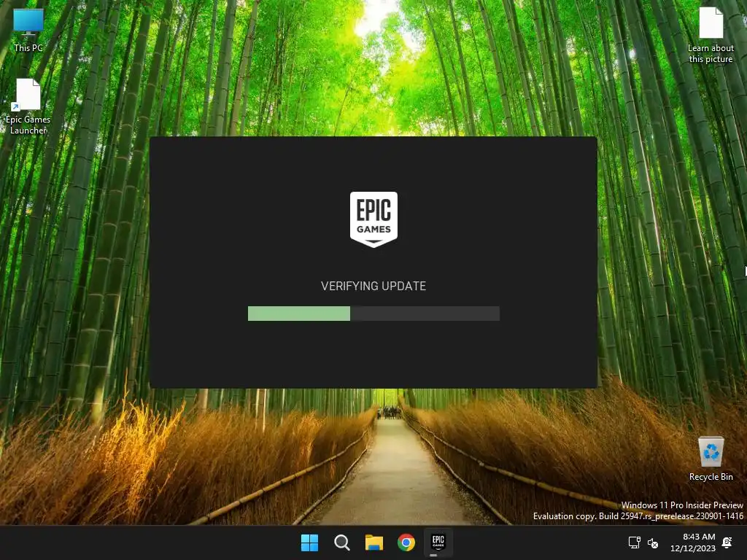Screen dimensions: 747x560
Task: Select the Epic Games Launcher desktop shortcut
Action: point(28,106)
